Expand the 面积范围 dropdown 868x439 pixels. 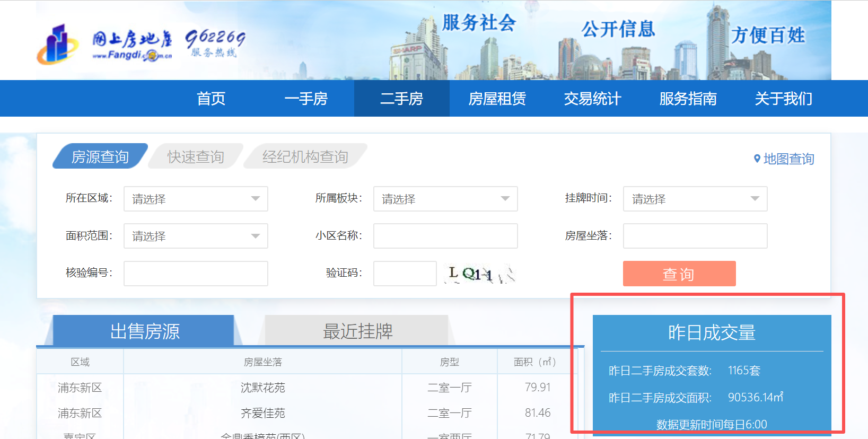[x=196, y=236]
